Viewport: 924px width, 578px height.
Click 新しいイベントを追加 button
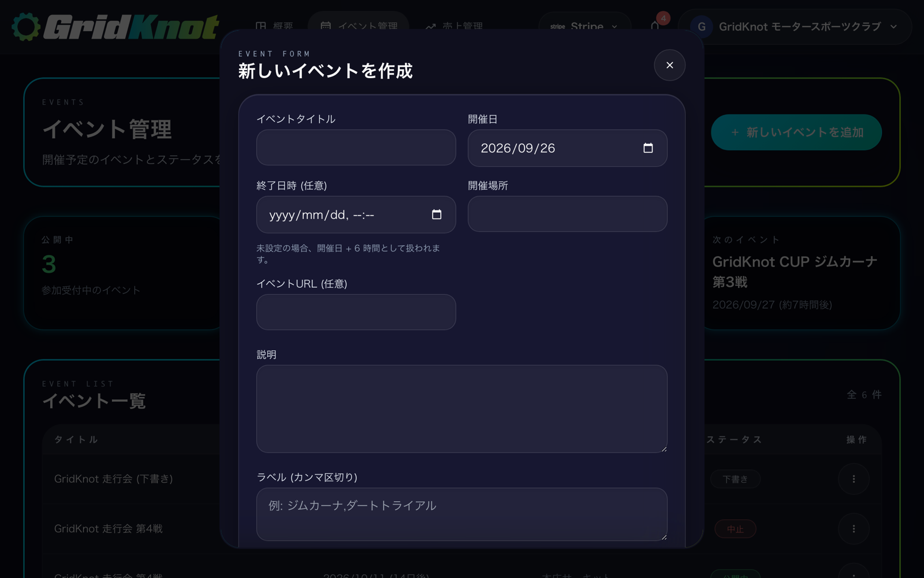click(x=796, y=132)
